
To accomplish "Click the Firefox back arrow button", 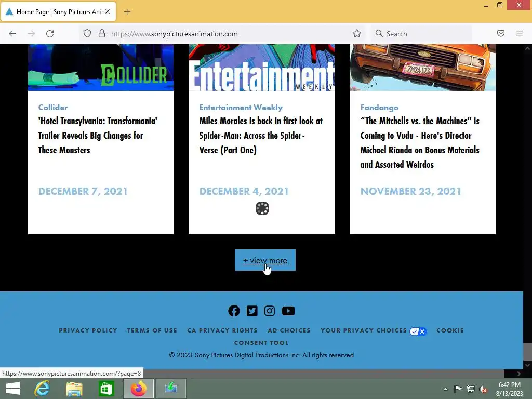I will coord(12,34).
